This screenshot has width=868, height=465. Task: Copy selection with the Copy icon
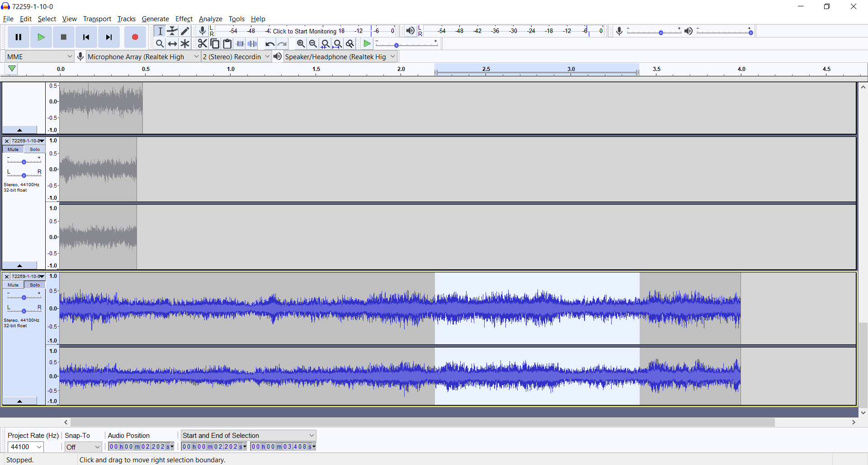215,43
